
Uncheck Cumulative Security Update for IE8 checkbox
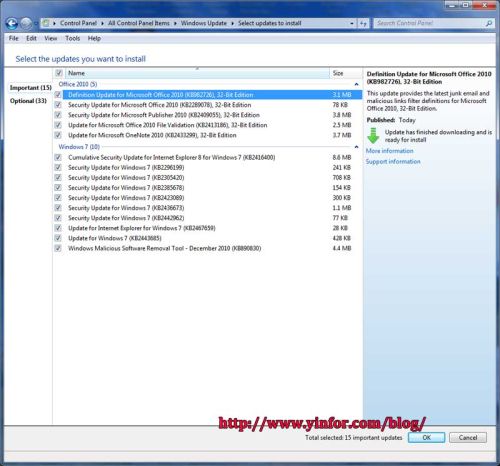(58, 157)
